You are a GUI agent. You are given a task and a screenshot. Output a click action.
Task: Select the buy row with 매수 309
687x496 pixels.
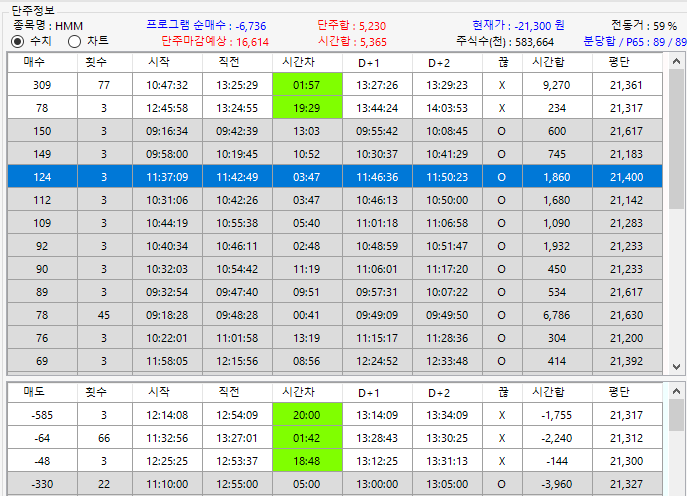[335, 85]
